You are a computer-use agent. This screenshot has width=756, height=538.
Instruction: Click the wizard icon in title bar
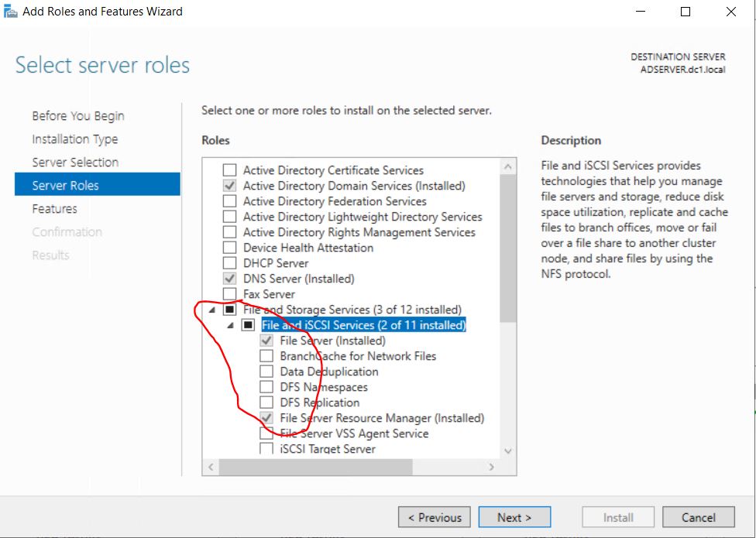click(x=10, y=11)
